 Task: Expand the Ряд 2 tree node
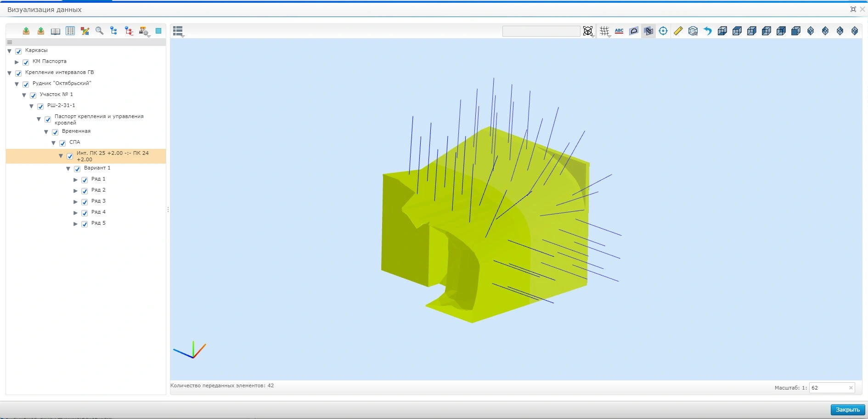(x=76, y=191)
